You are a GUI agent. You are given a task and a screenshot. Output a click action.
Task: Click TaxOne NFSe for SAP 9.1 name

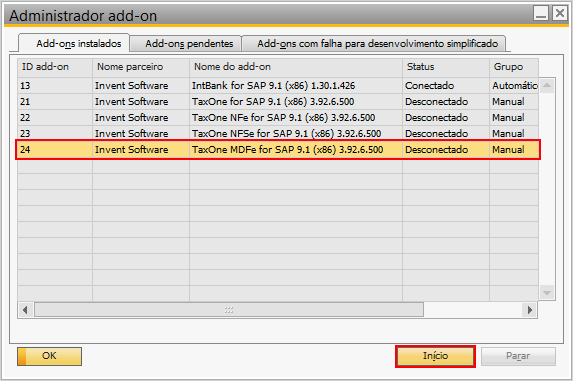point(296,134)
